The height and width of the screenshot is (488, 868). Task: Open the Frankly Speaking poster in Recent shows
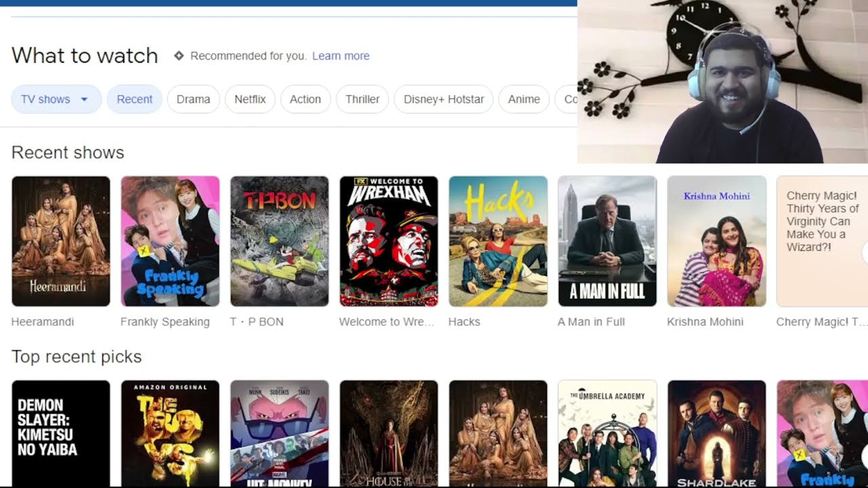170,241
